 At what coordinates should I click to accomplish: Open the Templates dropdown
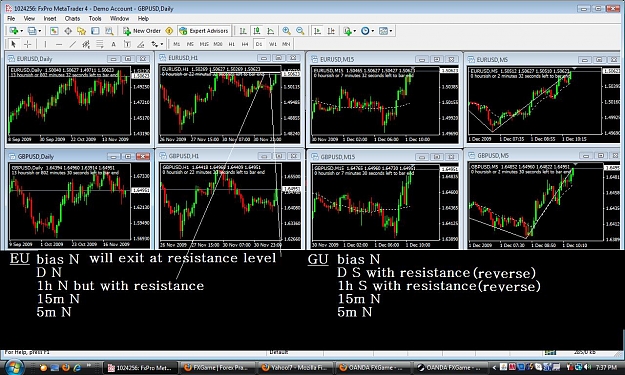point(385,31)
